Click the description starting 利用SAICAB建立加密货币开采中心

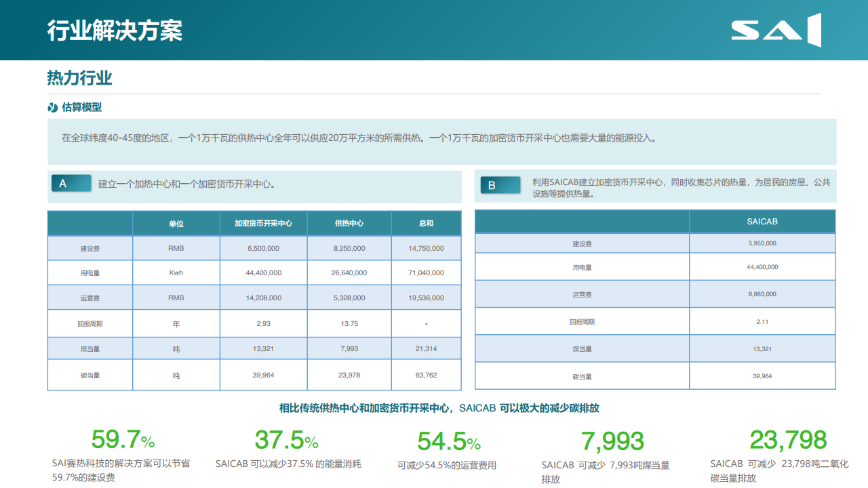(681, 188)
